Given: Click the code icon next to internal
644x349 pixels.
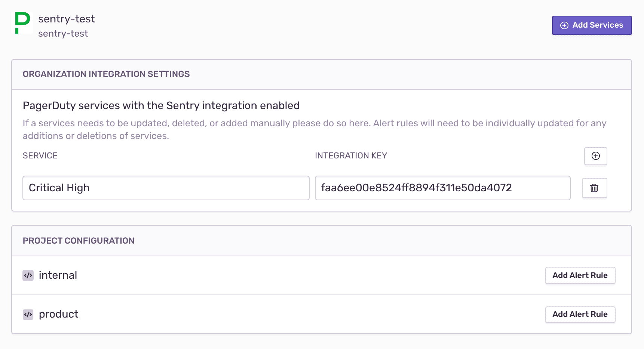Looking at the screenshot, I should [28, 275].
